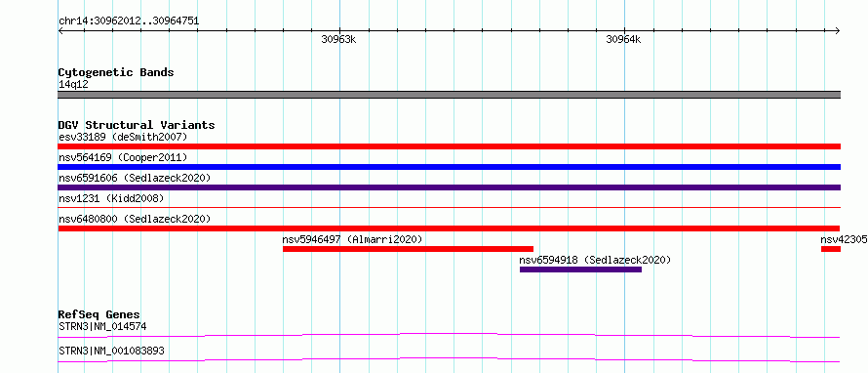Screen dimensions: 868x373
Task: Click the nsv6594918 (Sedlazeck2020) purple bar
Action: point(580,269)
